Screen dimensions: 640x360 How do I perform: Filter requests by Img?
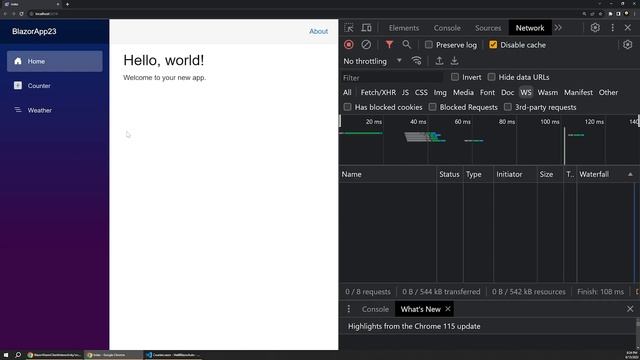click(440, 92)
